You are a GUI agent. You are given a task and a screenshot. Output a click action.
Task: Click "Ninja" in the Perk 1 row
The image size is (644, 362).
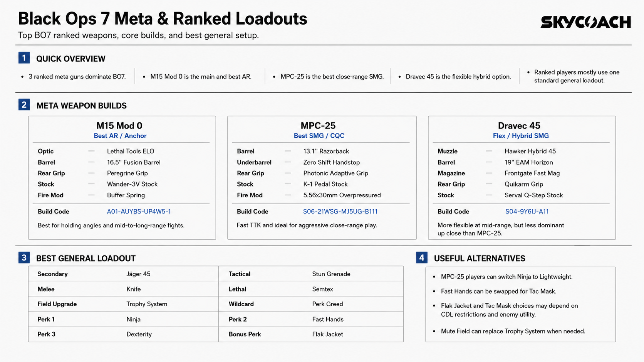pos(133,319)
